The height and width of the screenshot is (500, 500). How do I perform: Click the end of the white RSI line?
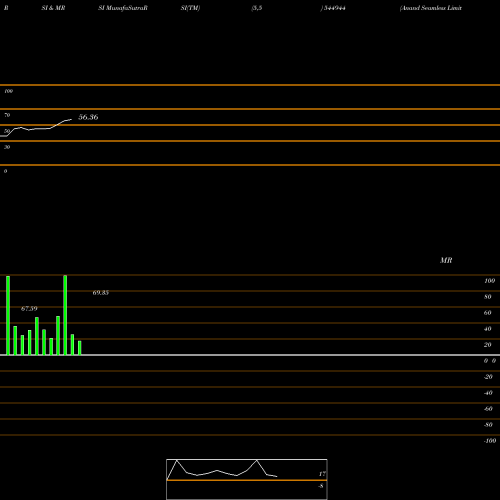tap(71, 119)
